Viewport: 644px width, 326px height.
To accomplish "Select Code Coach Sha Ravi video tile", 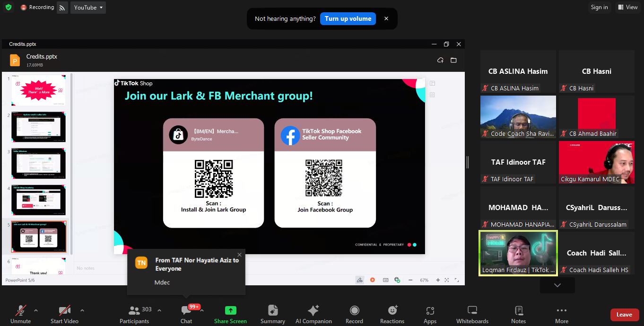I will (x=518, y=117).
